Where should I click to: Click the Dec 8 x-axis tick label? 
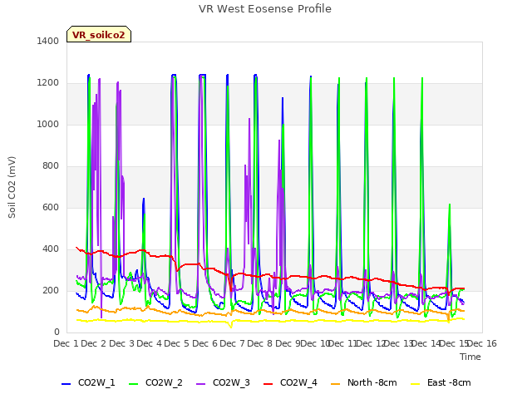click(259, 343)
